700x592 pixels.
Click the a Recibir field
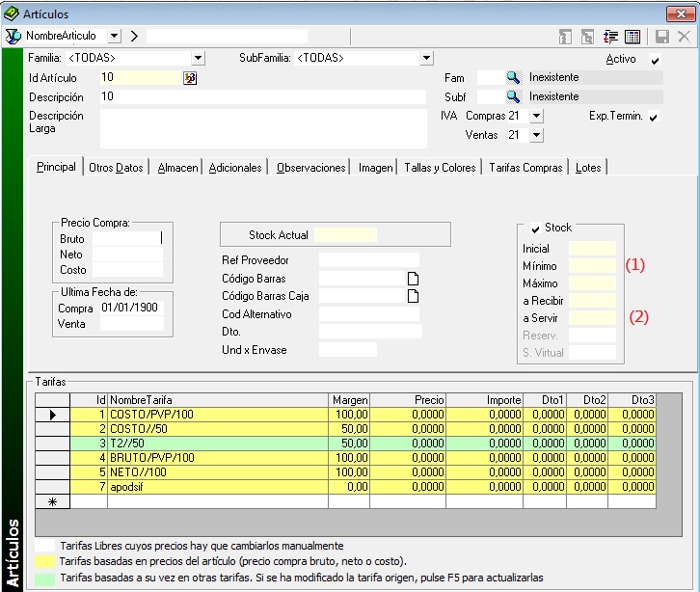click(x=592, y=301)
